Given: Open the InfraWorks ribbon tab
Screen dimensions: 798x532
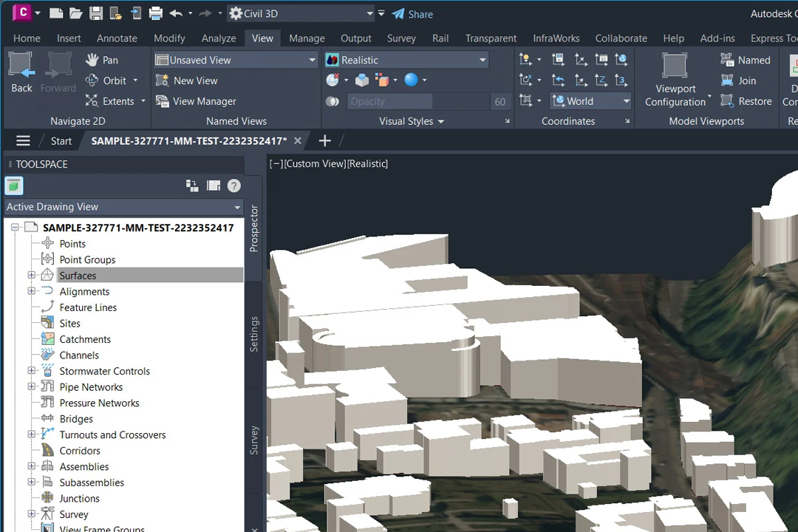Looking at the screenshot, I should [x=556, y=38].
